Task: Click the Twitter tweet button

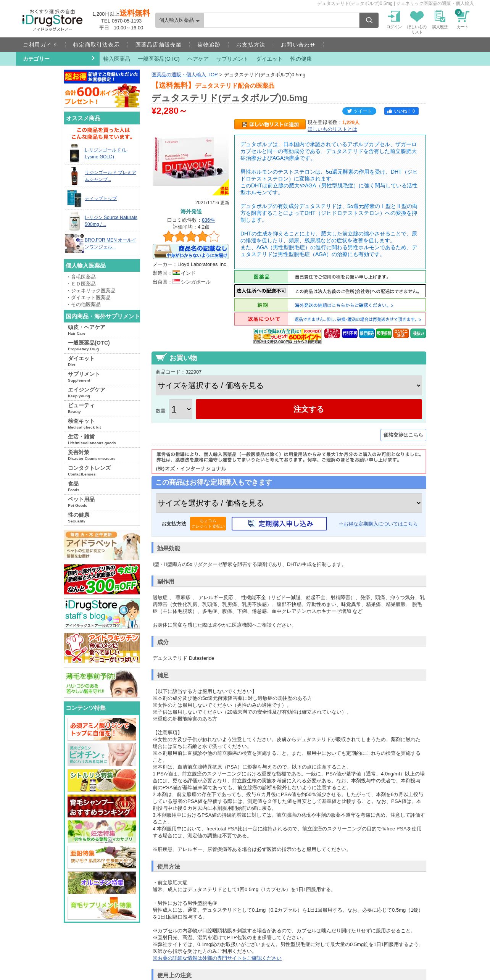Action: (359, 111)
